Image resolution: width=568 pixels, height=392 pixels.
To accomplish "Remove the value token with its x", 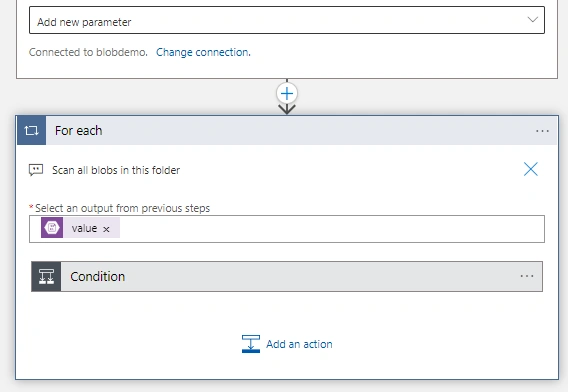I will pos(106,229).
